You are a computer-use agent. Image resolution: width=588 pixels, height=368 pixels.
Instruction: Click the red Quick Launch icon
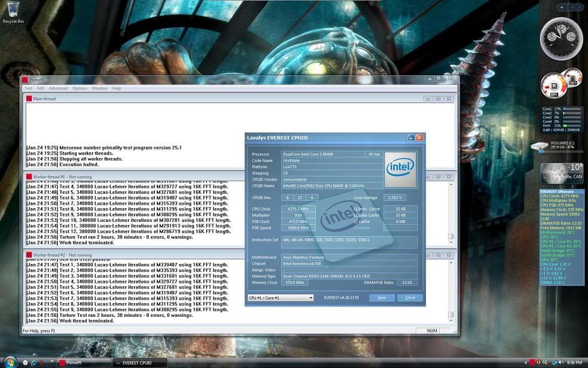[x=41, y=363]
